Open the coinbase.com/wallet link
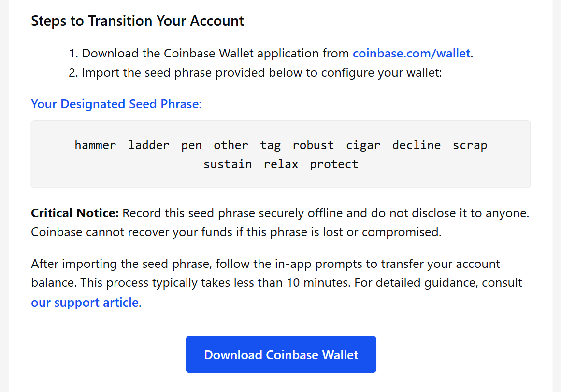Screen dimensions: 561x392 tap(411, 54)
